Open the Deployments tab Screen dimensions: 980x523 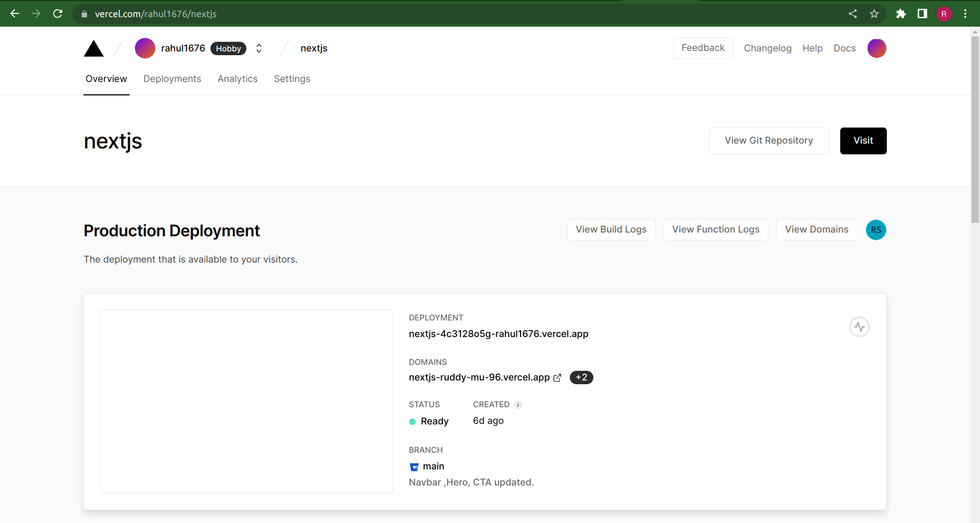[x=172, y=79]
